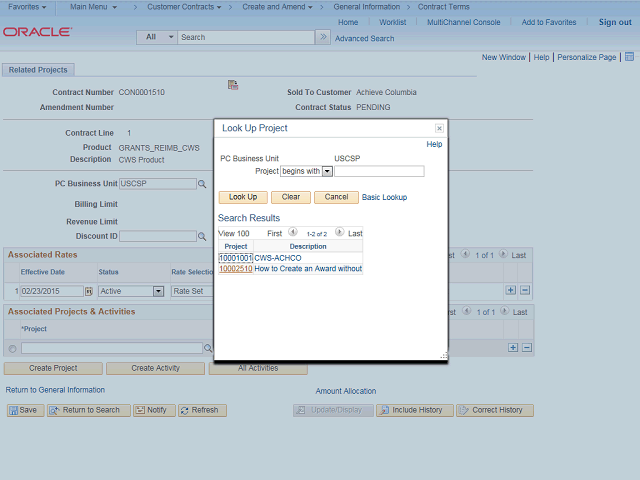Select the project row radio button

click(12, 349)
